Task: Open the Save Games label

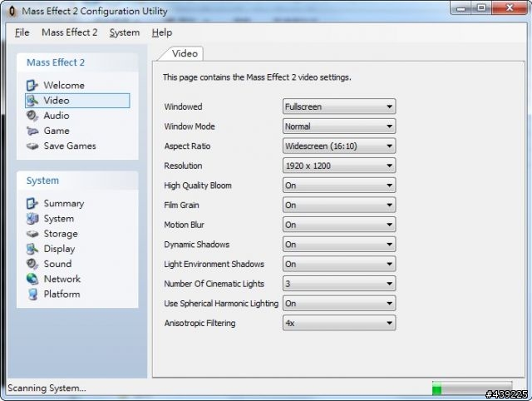Action: coord(70,146)
